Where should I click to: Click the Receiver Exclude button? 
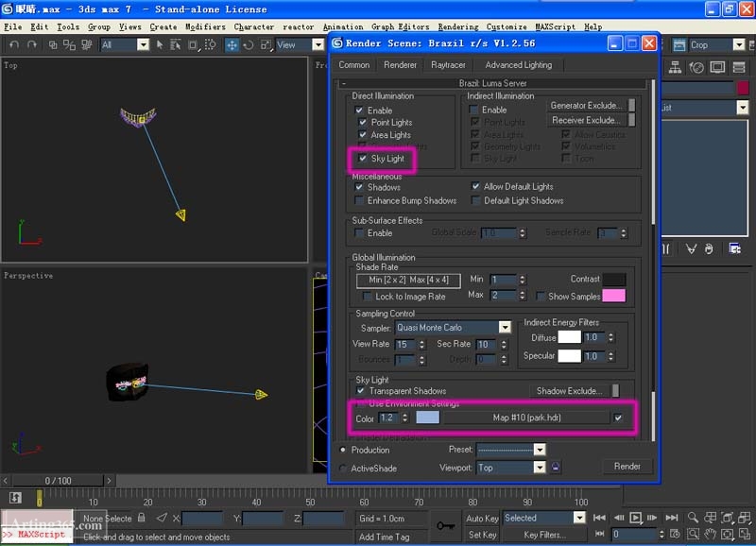tap(586, 120)
